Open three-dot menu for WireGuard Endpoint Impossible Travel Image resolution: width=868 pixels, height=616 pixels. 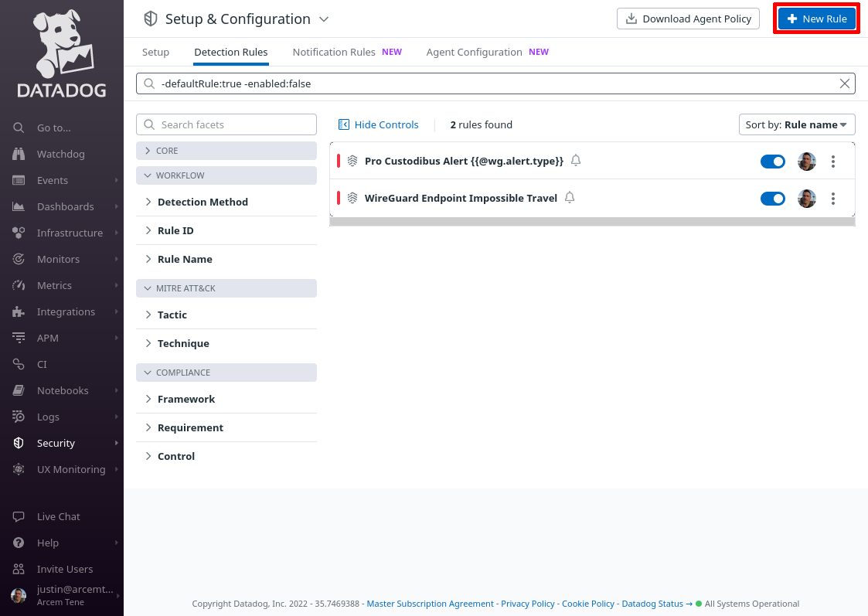click(x=833, y=199)
